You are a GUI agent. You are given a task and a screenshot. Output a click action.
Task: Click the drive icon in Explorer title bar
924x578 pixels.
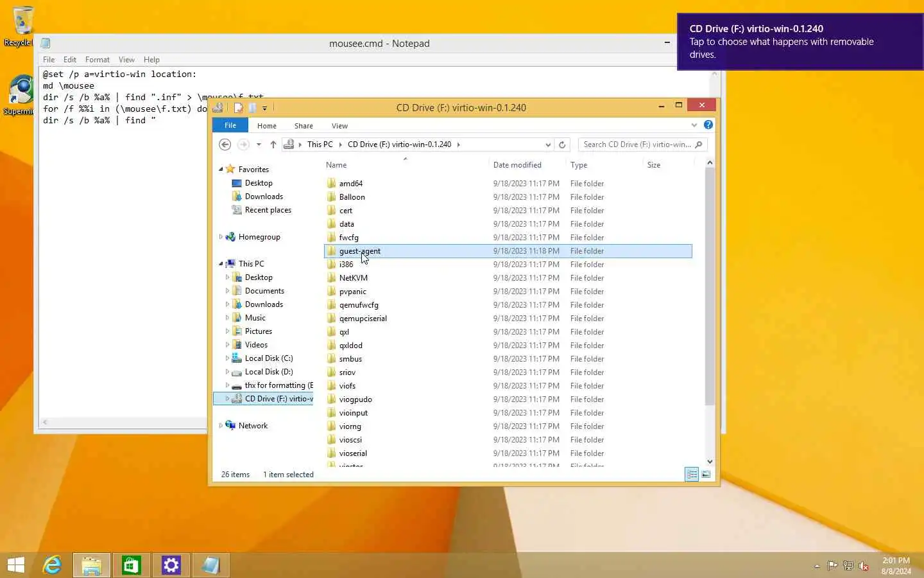[218, 107]
